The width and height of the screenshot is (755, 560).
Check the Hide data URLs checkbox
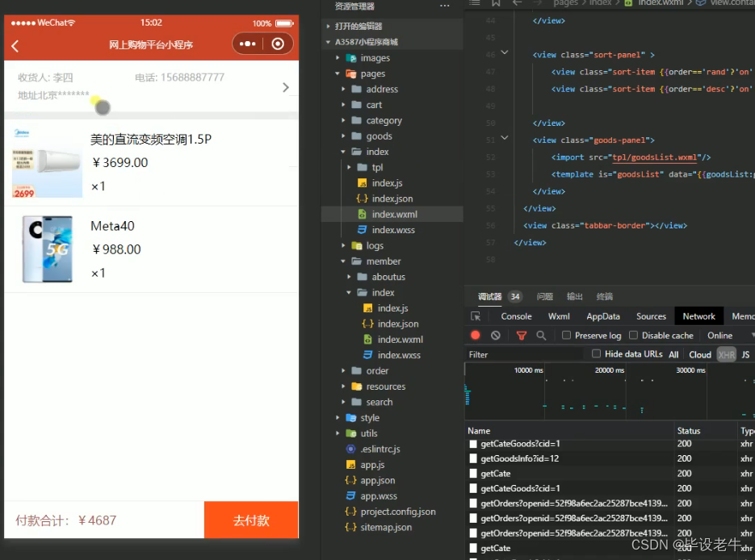pyautogui.click(x=596, y=353)
